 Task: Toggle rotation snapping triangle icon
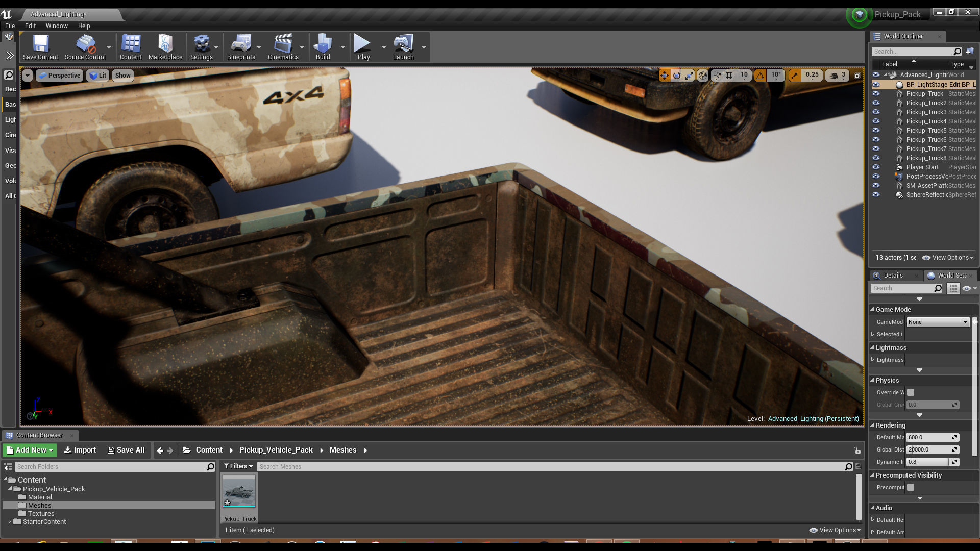click(x=760, y=76)
